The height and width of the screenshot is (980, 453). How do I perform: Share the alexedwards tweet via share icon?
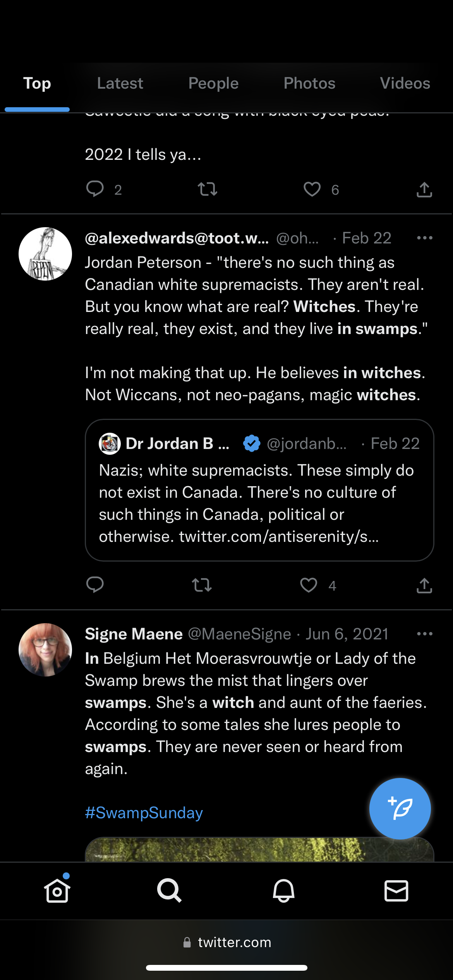coord(424,585)
